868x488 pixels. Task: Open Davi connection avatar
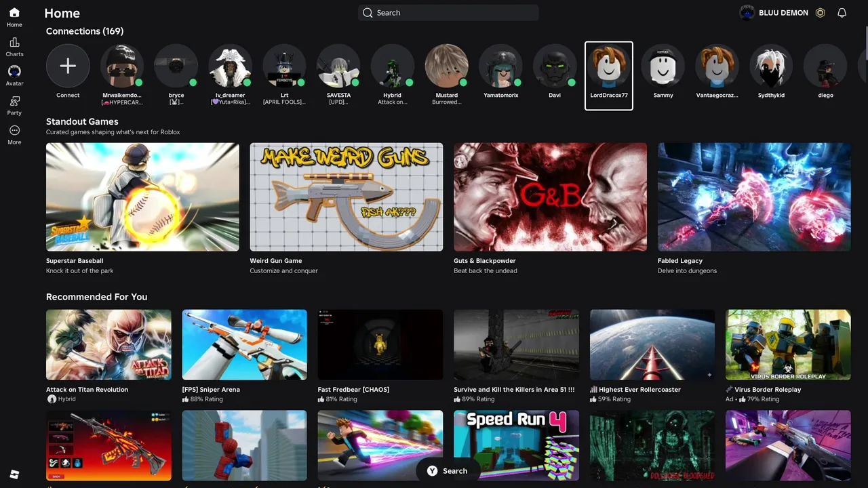[555, 66]
